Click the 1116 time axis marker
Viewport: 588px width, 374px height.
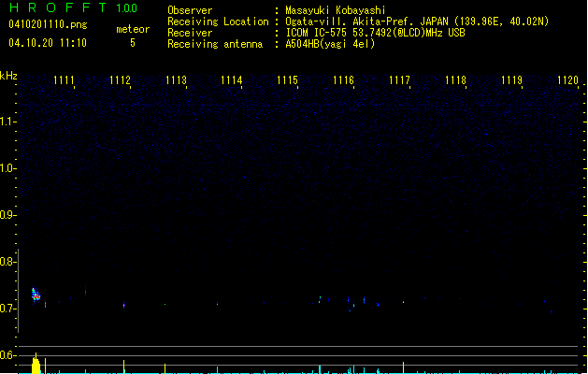tap(343, 80)
